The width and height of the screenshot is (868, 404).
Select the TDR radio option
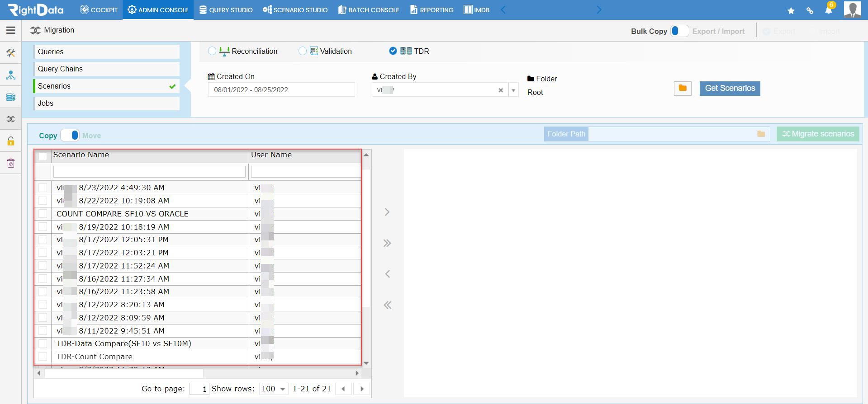[393, 51]
